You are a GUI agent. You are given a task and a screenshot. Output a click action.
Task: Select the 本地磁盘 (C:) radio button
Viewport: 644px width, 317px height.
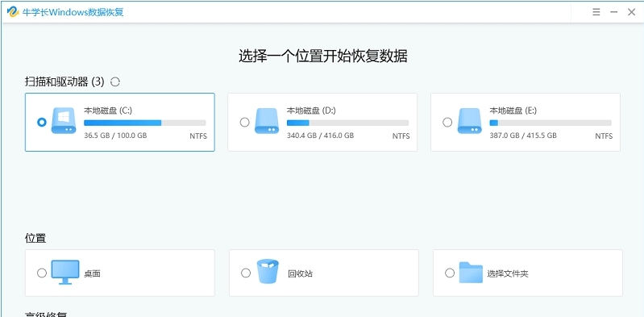[x=41, y=122]
